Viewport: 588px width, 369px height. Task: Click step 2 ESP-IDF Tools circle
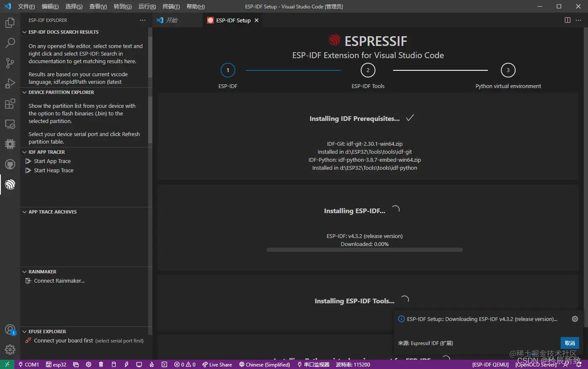click(368, 70)
